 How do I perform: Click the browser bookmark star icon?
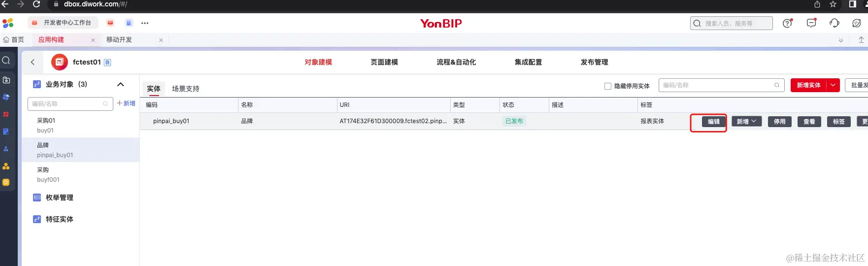coord(833,4)
